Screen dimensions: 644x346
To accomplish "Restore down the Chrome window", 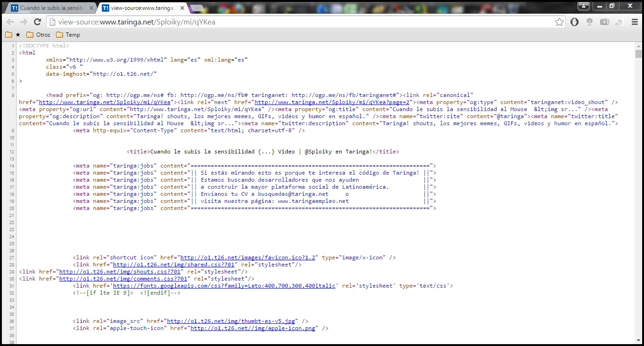I will pos(612,6).
